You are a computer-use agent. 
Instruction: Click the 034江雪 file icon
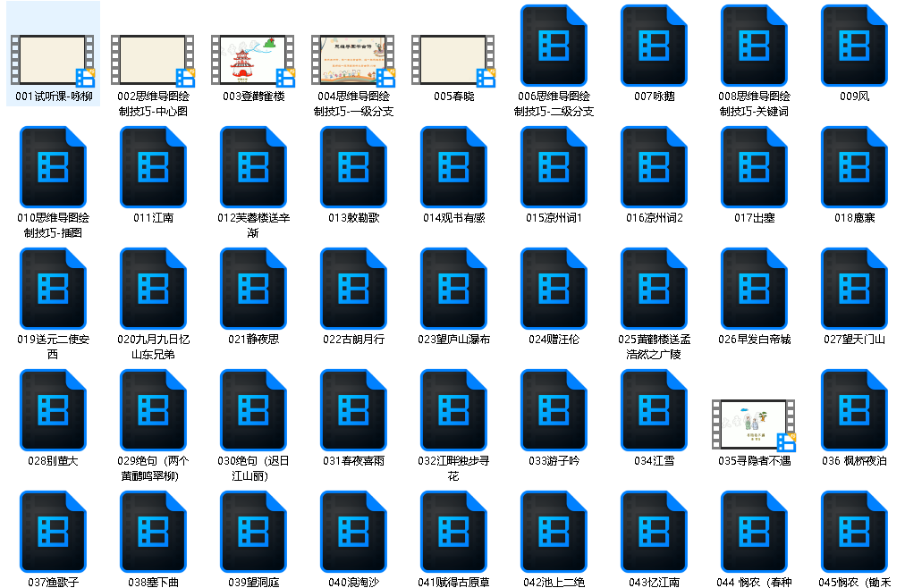pyautogui.click(x=654, y=409)
